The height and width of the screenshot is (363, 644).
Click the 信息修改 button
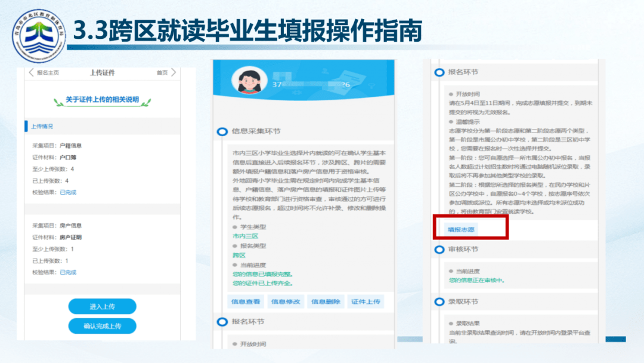point(286,302)
